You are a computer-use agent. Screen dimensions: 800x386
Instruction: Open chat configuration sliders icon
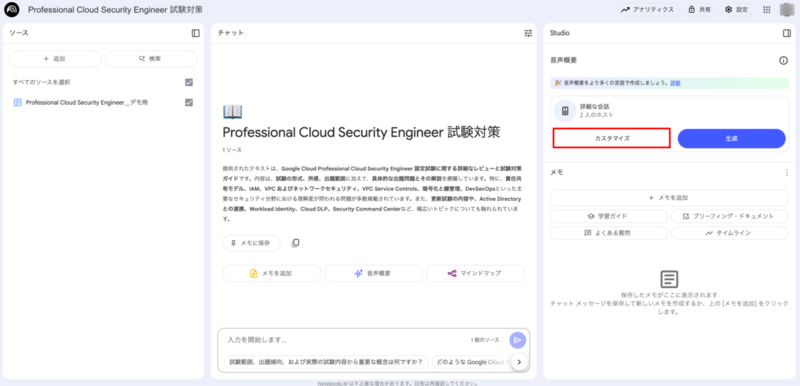click(528, 33)
